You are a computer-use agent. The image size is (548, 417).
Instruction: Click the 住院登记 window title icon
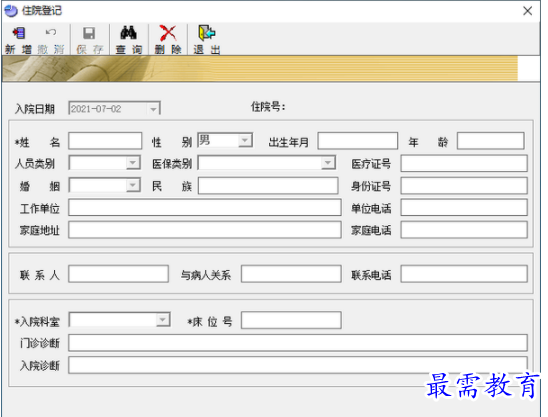[11, 11]
